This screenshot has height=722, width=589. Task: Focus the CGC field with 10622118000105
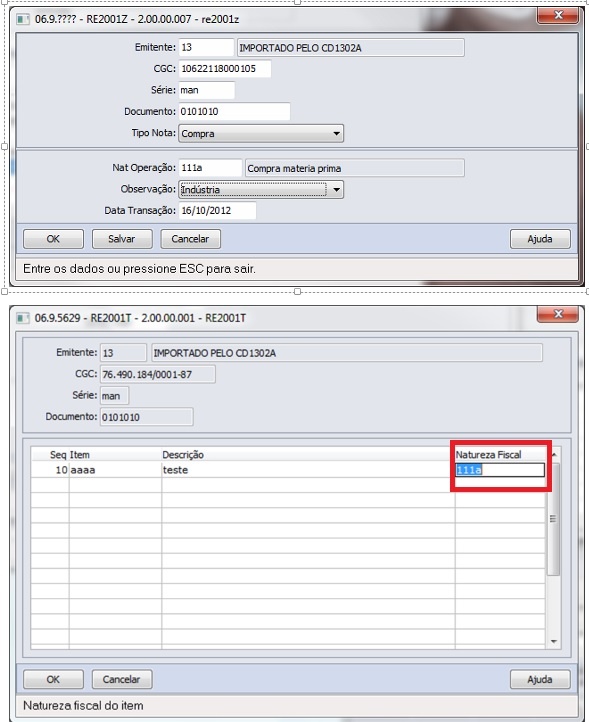(225, 69)
